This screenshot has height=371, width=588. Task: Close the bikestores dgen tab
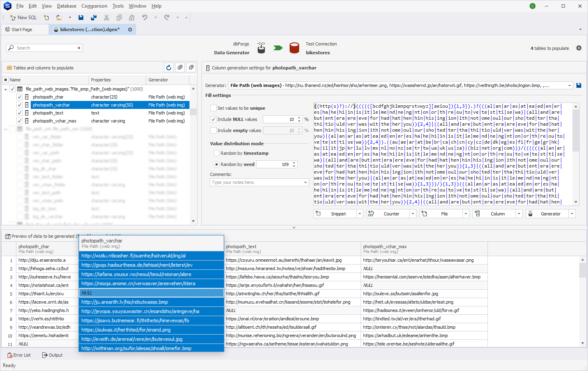click(130, 30)
